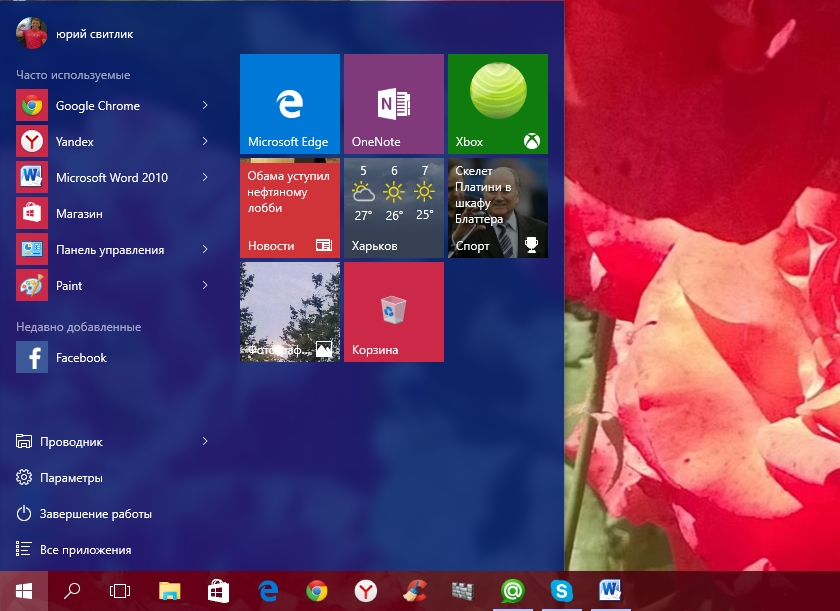Viewport: 840px width, 611px height.
Task: Expand the Google Chrome jump list arrow
Action: point(205,106)
